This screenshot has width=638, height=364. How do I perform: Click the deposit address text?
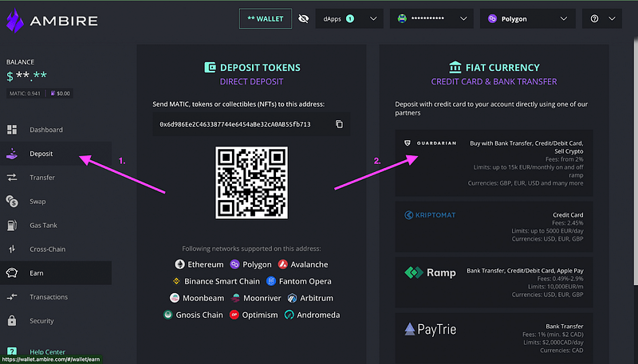coord(235,124)
